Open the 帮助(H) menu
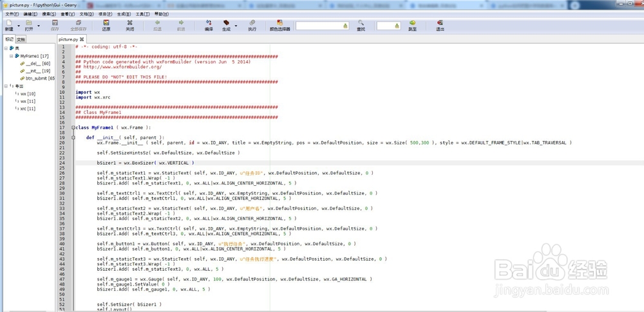 coord(161,14)
